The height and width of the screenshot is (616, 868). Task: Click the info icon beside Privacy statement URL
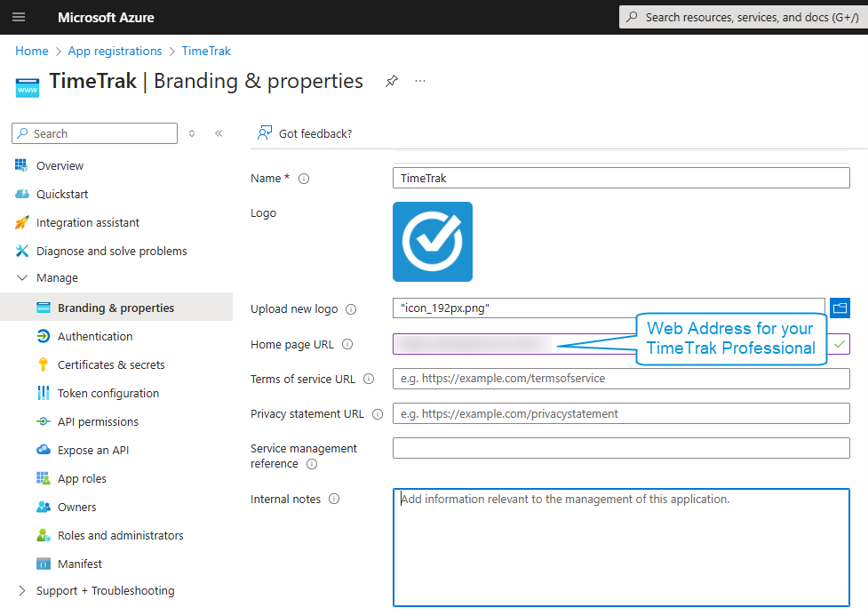pyautogui.click(x=378, y=414)
